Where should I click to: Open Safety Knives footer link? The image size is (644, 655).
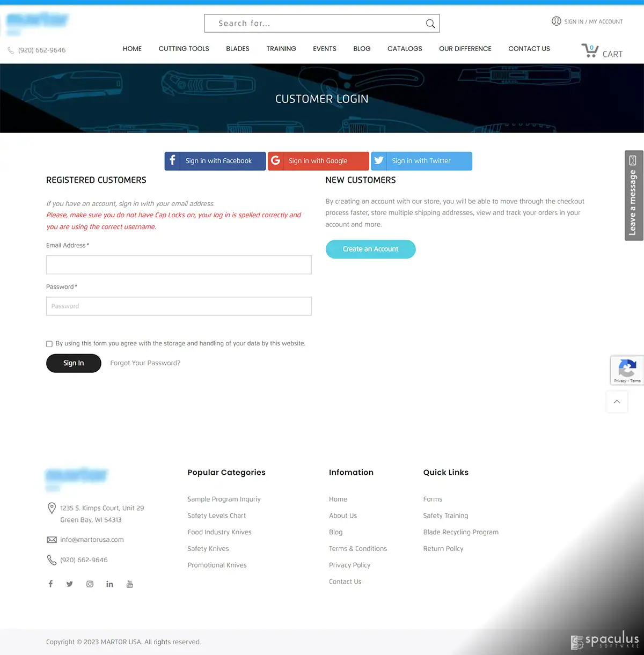tap(208, 549)
